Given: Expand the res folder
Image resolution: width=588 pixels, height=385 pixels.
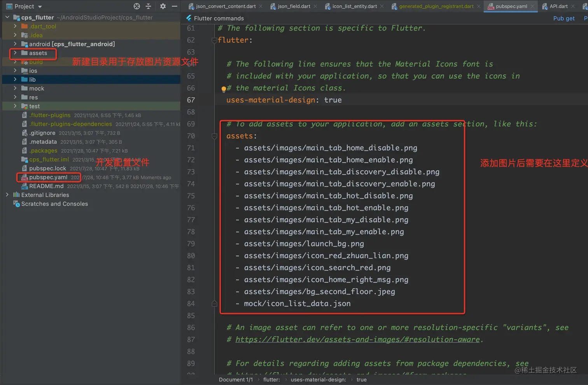Looking at the screenshot, I should pos(15,97).
